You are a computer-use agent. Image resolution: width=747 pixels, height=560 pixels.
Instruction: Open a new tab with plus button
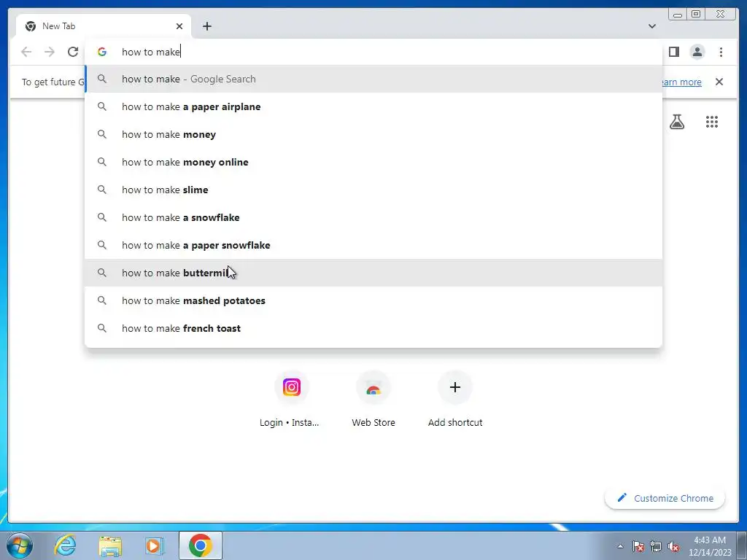tap(206, 26)
